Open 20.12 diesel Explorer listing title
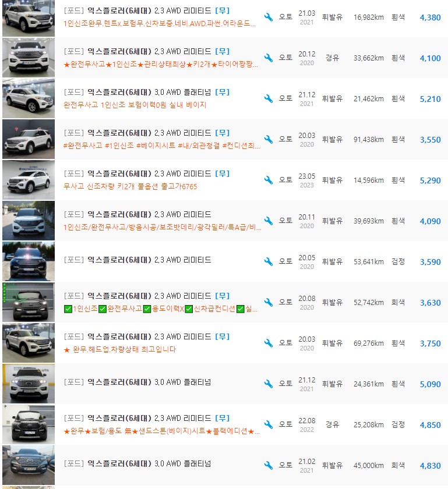Viewport: 448px width, 489px height. coord(147,51)
